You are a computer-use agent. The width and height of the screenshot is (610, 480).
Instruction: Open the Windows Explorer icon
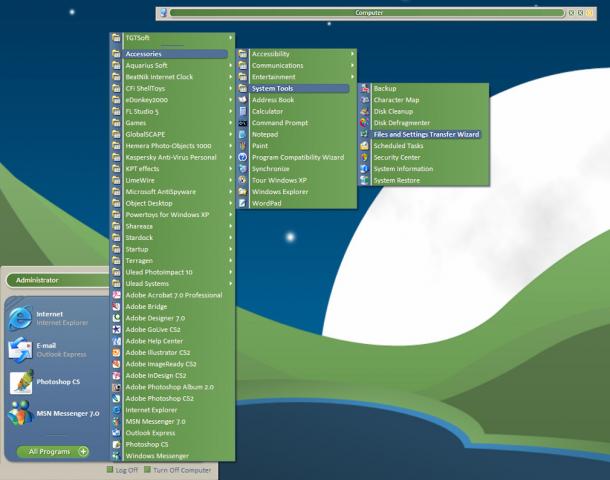coord(243,192)
